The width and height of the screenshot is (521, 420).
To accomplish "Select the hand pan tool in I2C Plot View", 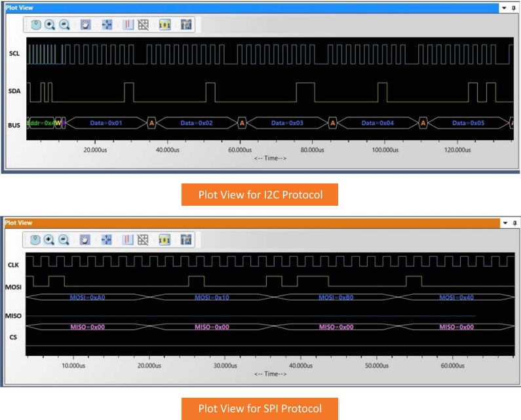I will [85, 25].
